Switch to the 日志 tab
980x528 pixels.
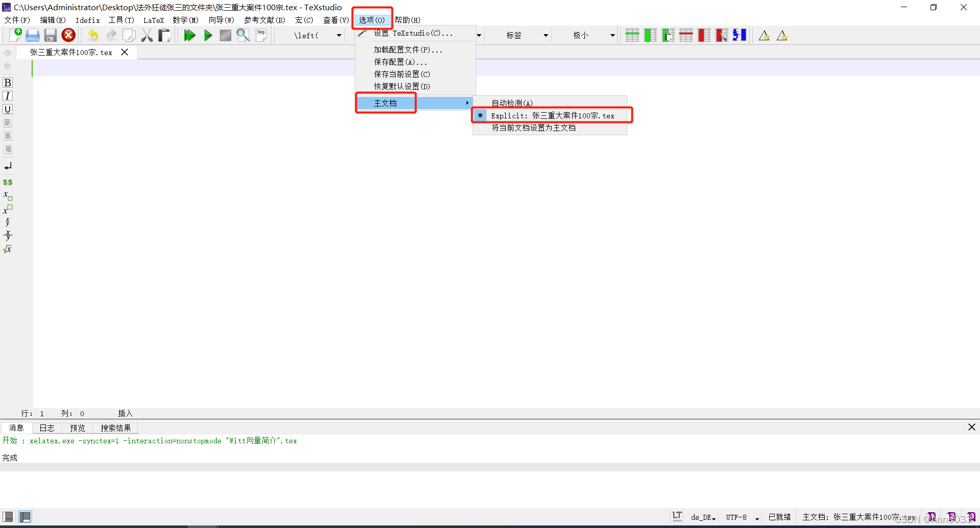click(x=47, y=428)
